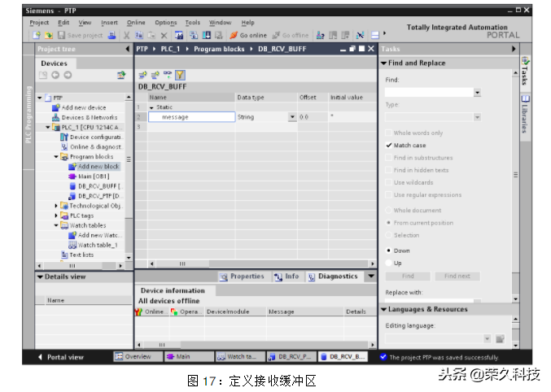This screenshot has width=551, height=392.
Task: Click the Open project toolbar icon
Action: pos(49,35)
